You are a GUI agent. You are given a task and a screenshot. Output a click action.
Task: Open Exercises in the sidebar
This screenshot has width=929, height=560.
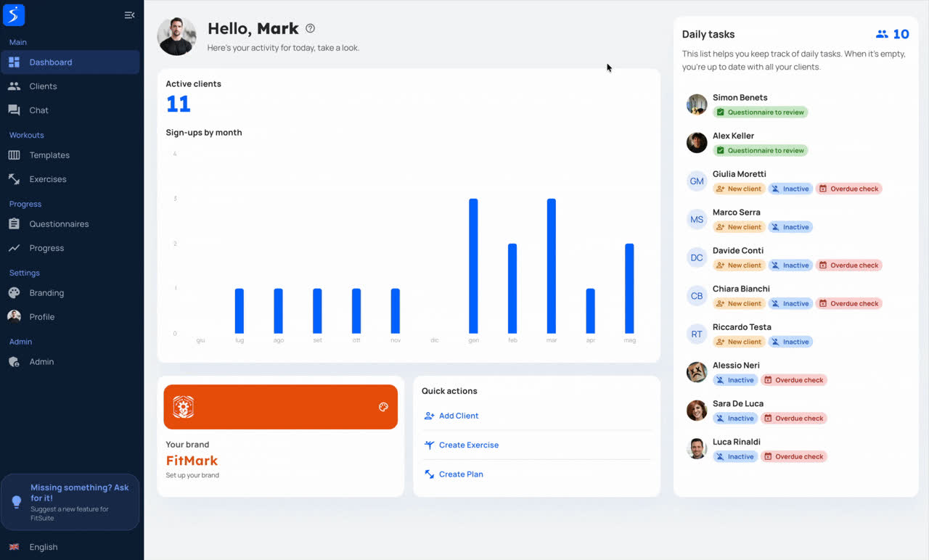(x=70, y=179)
